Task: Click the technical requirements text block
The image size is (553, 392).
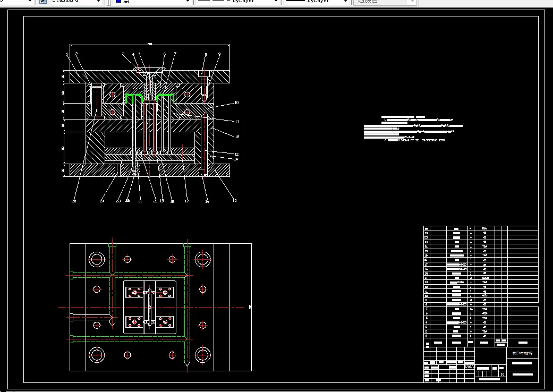Action: (413, 129)
